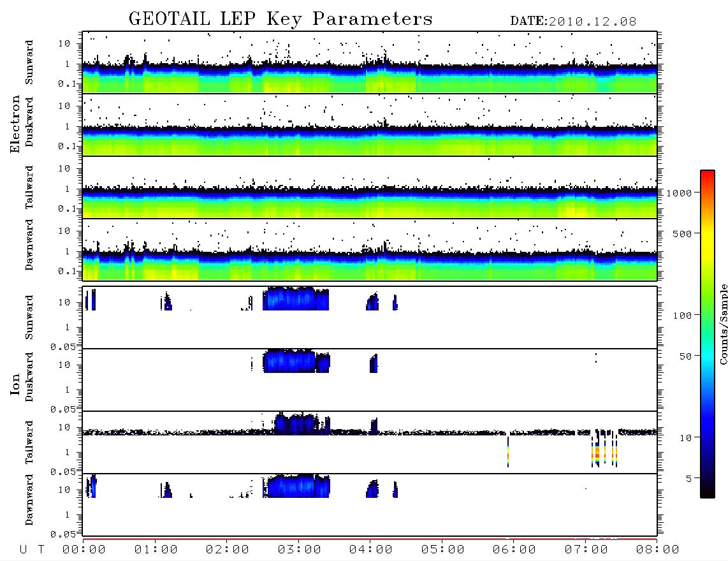This screenshot has height=561, width=728.
Task: Select the Electron 'Tailward' panel label
Action: (29, 187)
